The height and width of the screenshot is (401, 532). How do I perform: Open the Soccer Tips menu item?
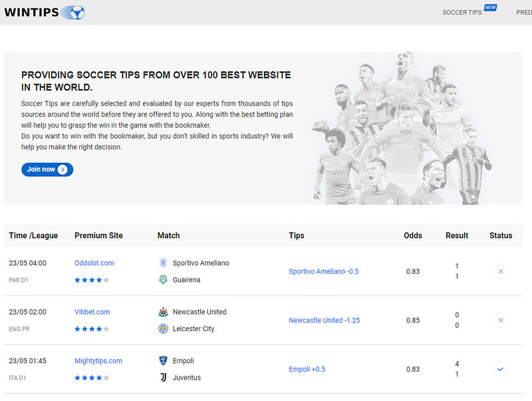click(462, 13)
